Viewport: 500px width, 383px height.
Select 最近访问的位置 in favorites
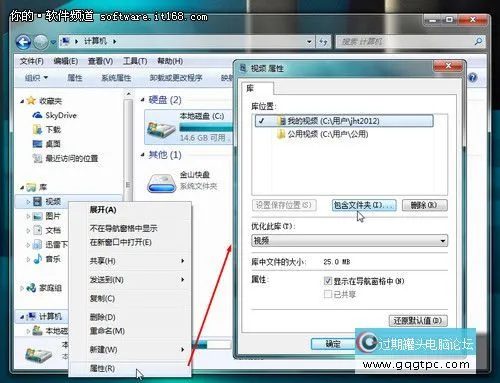[x=65, y=158]
